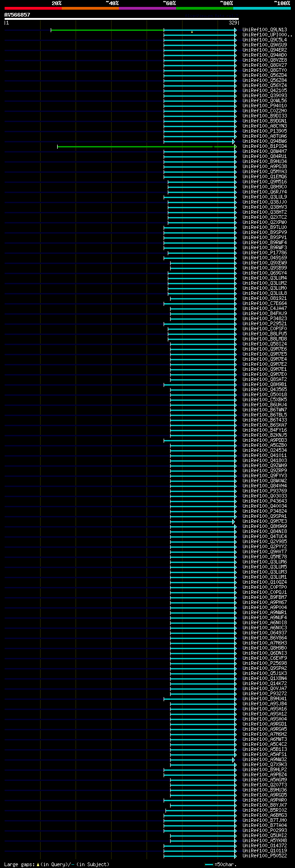Viewport: 295px width, 868px height.
Task: Click the orange ~40% identity legend bar
Action: click(x=90, y=8)
